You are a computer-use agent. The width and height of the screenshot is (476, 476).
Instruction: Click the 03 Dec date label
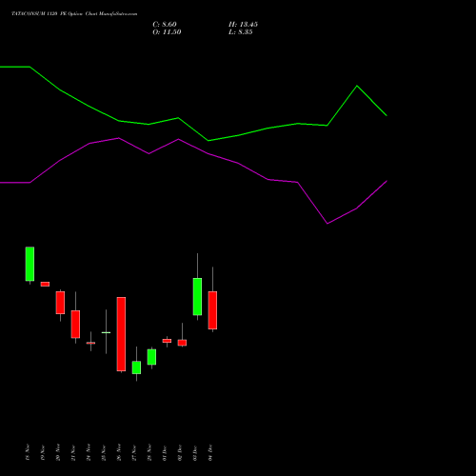click(195, 452)
